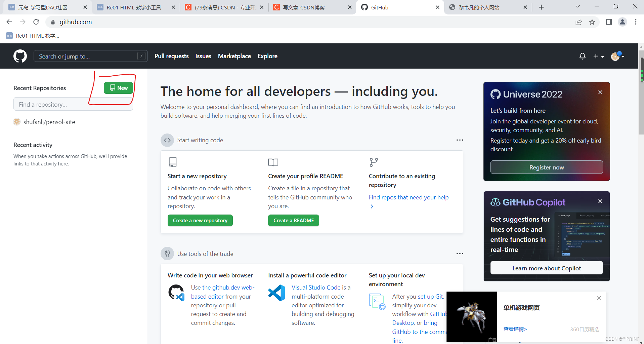Screen dimensions: 644x344
Task: Open the notifications bell
Action: 582,56
